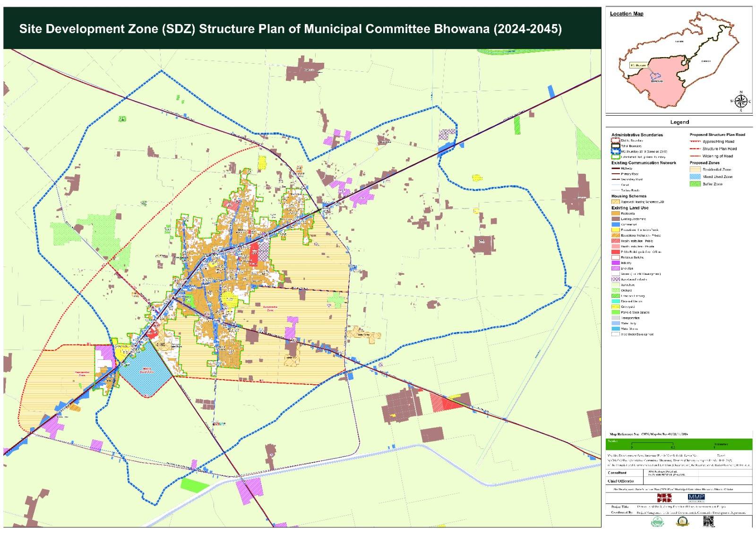Click the Primary Road line symbol in the legend

[x=615, y=174]
